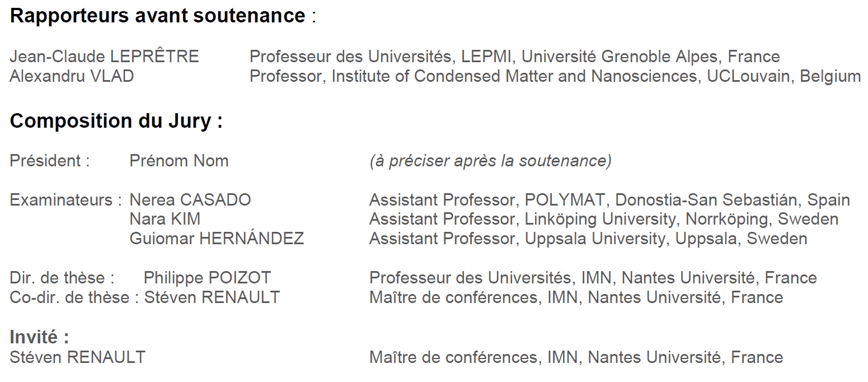868x382 pixels.
Task: Click the name Alexandru VLAD
Action: click(x=72, y=76)
